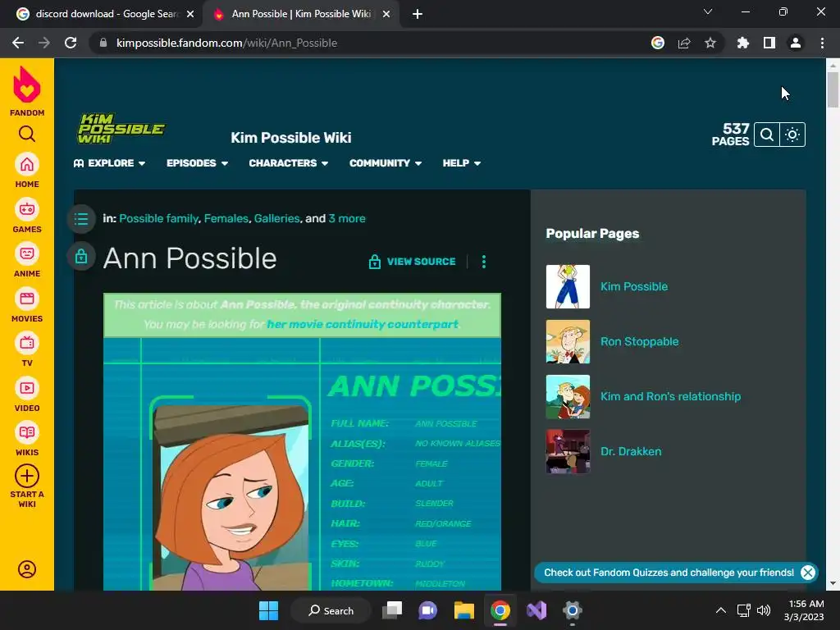This screenshot has height=630, width=840.
Task: Open File Explorer from taskbar
Action: pyautogui.click(x=464, y=610)
